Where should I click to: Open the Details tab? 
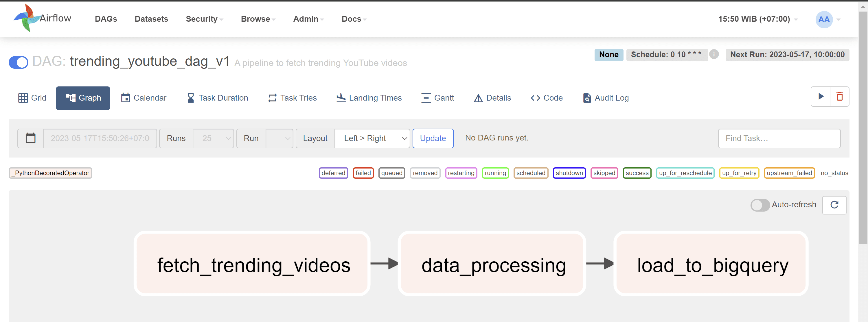point(493,98)
